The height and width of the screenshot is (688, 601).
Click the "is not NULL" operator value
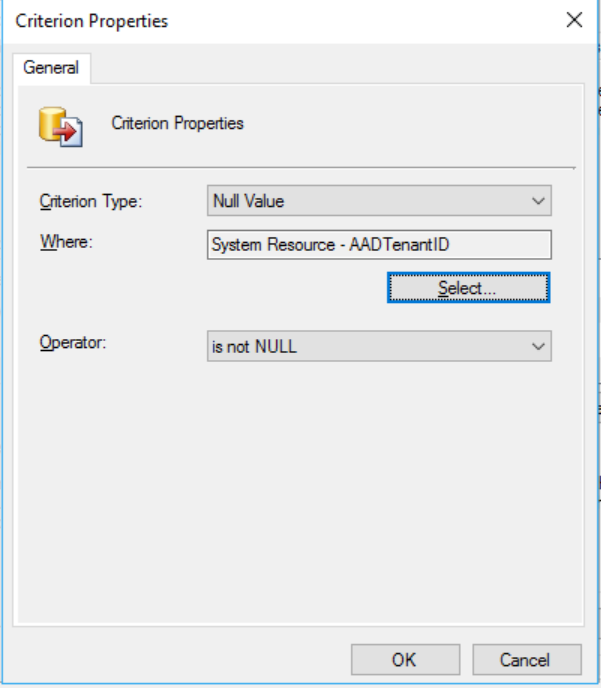pyautogui.click(x=254, y=347)
